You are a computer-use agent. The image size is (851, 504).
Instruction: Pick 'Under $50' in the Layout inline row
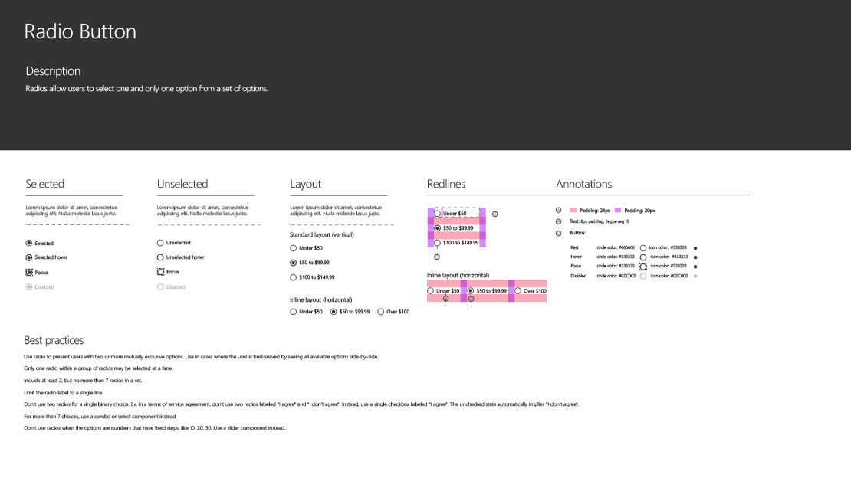click(293, 312)
